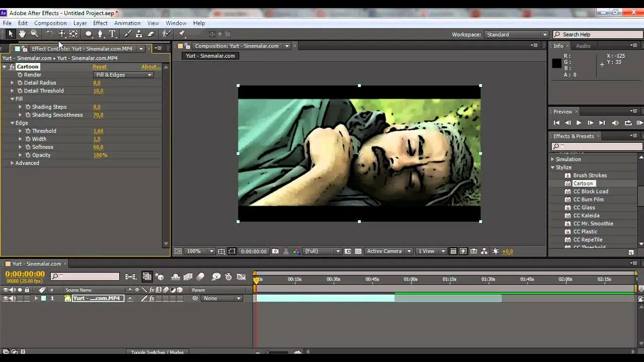The width and height of the screenshot is (644, 362).
Task: Select the Roto Brush tool
Action: coord(166,34)
